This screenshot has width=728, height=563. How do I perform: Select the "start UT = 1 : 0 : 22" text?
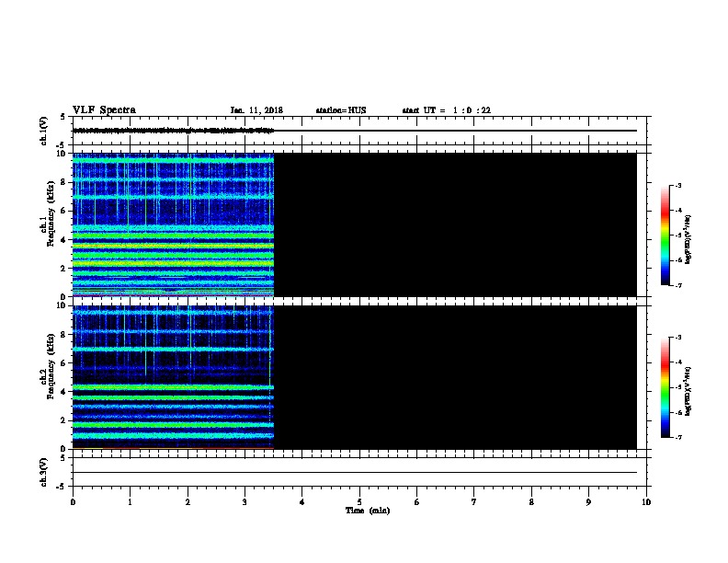[x=447, y=110]
